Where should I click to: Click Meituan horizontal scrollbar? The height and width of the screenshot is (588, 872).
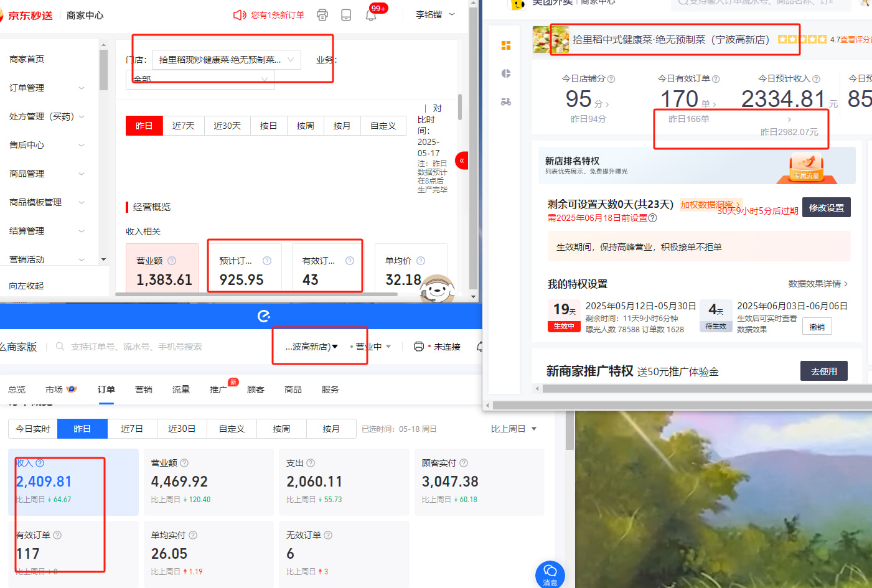point(707,388)
